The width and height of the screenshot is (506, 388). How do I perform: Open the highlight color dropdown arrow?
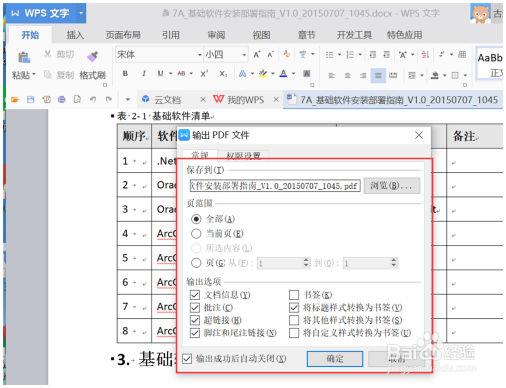273,74
